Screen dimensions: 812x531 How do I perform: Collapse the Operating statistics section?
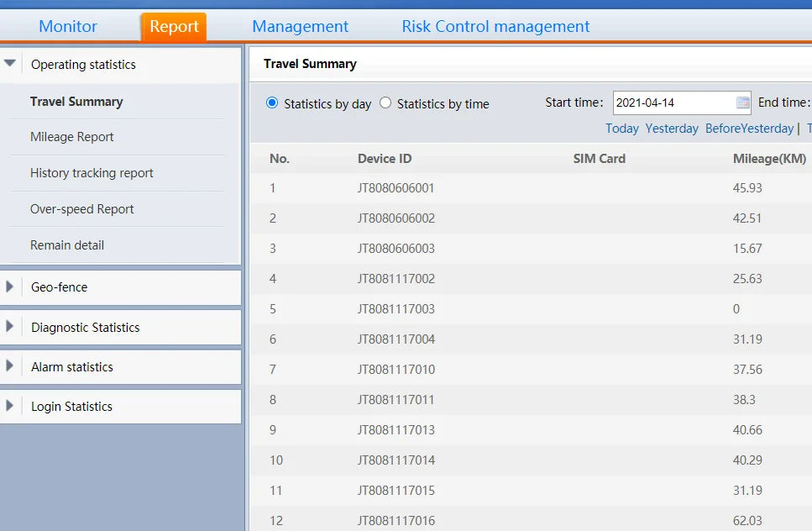10,64
